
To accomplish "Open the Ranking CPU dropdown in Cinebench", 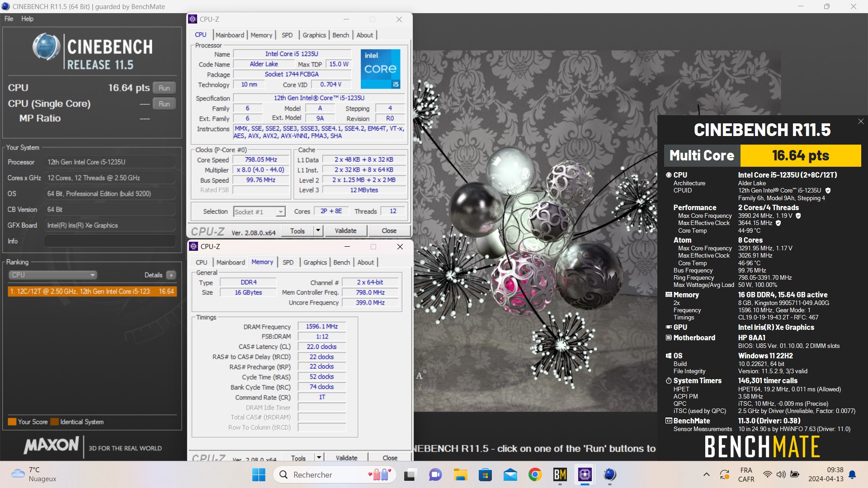I will click(52, 275).
